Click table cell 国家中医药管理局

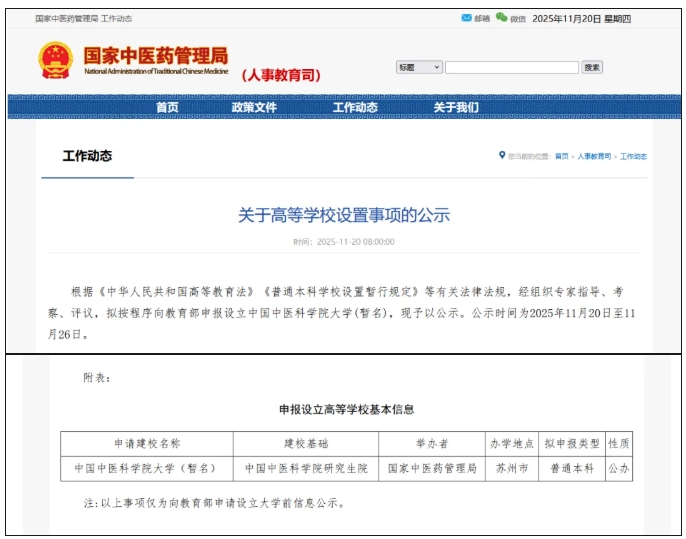point(432,469)
